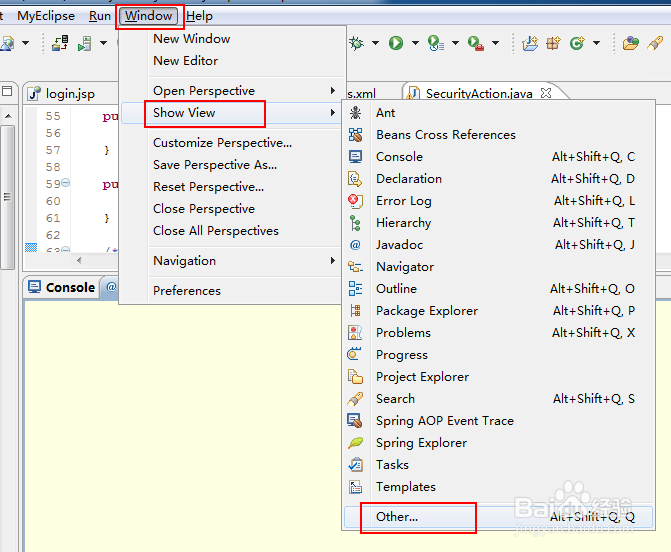The height and width of the screenshot is (552, 671).
Task: Open the New Java Class dropdown arrow
Action: pos(596,43)
